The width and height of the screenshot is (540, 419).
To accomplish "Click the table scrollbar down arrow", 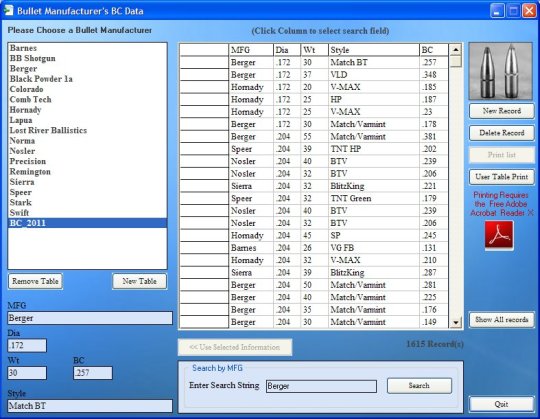I will click(456, 323).
